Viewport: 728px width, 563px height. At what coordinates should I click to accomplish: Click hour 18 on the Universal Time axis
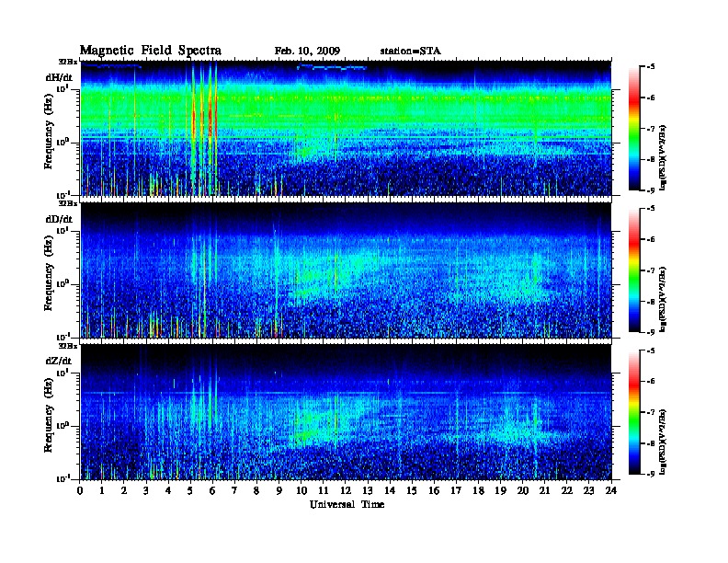click(x=478, y=490)
